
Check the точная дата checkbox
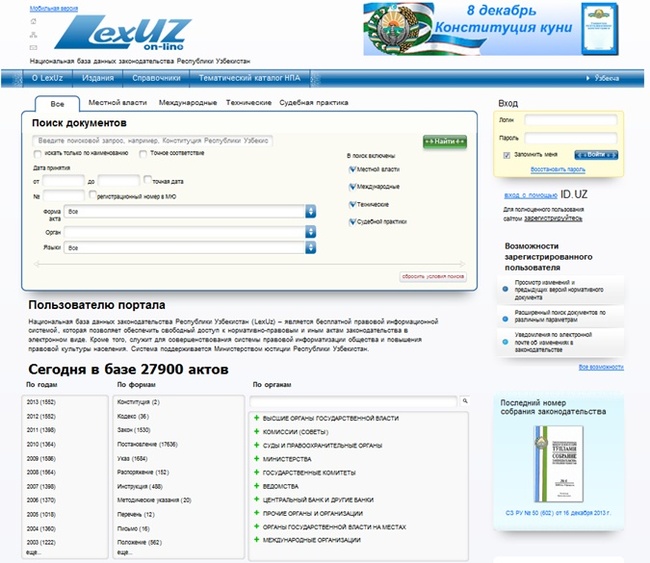click(148, 180)
